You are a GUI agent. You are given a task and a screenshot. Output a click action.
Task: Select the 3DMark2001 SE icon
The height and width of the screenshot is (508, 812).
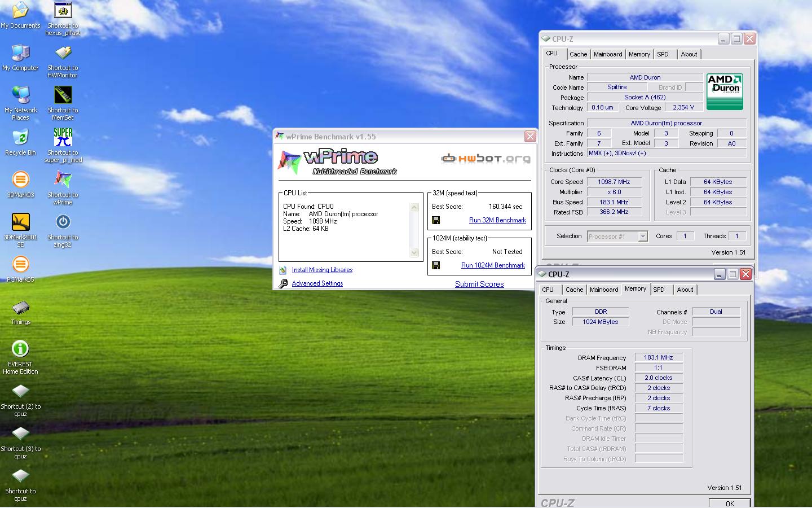(x=20, y=230)
